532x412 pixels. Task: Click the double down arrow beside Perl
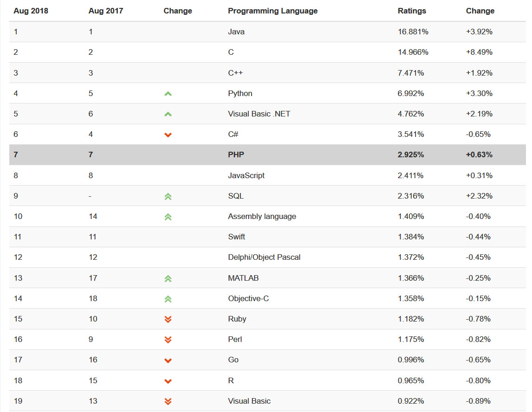[168, 340]
